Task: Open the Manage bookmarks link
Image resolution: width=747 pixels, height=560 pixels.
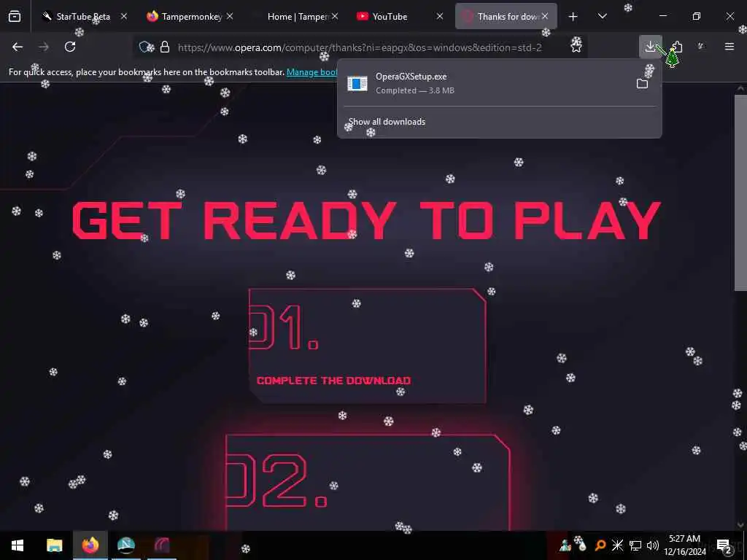Action: click(x=312, y=72)
